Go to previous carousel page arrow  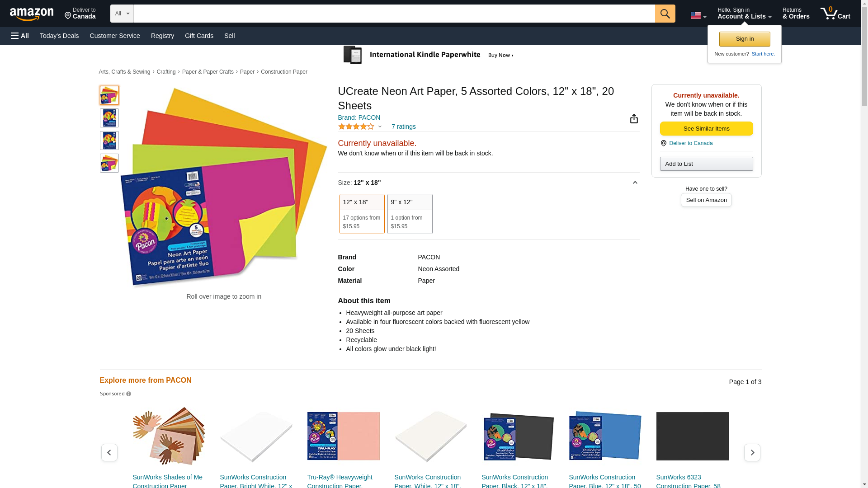tap(109, 452)
